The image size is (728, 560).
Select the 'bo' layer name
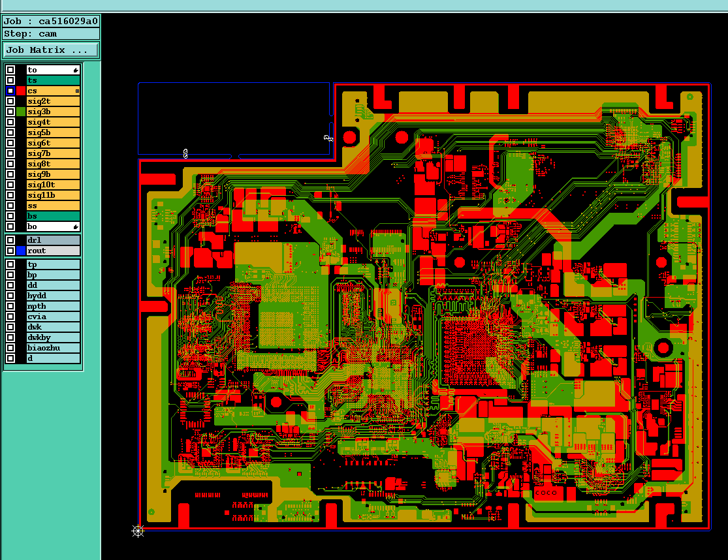click(x=54, y=226)
